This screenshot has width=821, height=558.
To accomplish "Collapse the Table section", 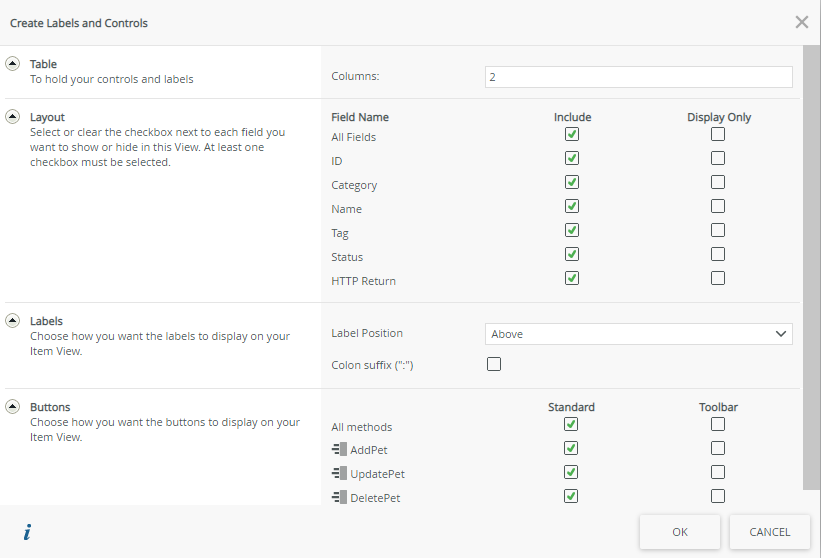I will point(13,63).
